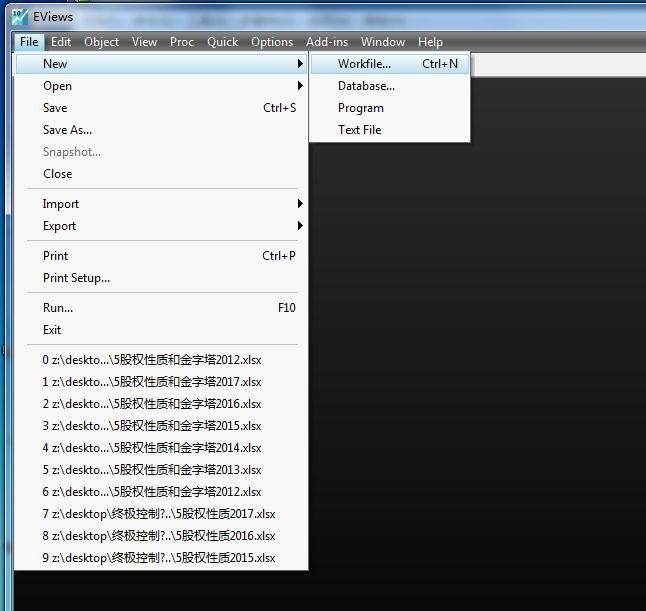Image resolution: width=646 pixels, height=611 pixels.
Task: Choose Close in the File menu
Action: pyautogui.click(x=161, y=174)
